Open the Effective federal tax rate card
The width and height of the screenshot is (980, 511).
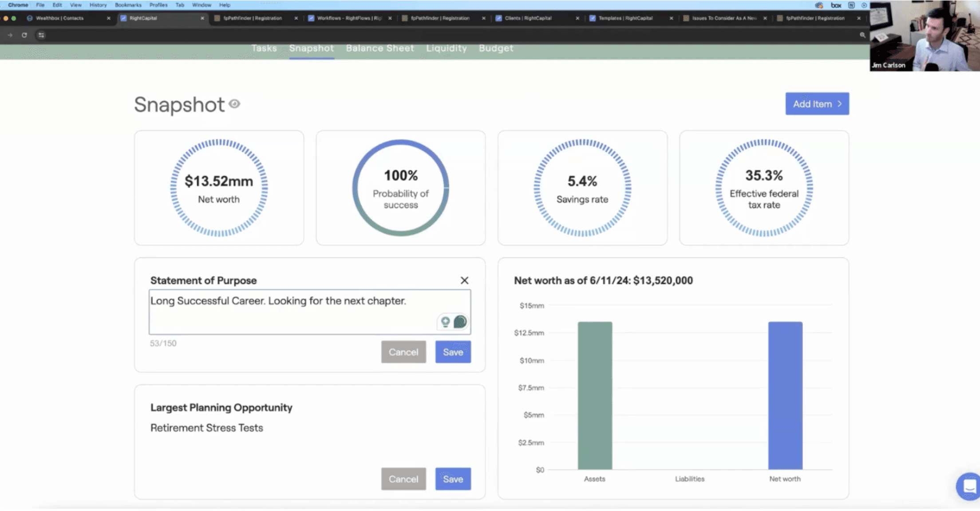coord(764,188)
